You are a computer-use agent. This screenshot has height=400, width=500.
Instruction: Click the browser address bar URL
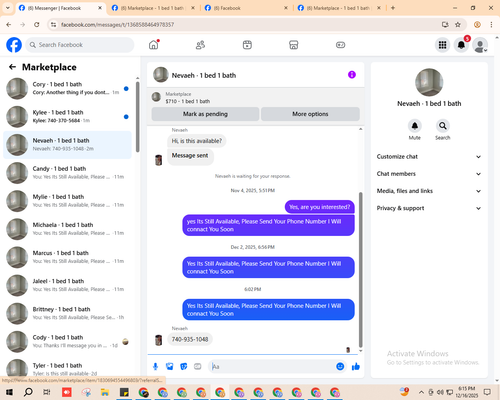tap(117, 24)
